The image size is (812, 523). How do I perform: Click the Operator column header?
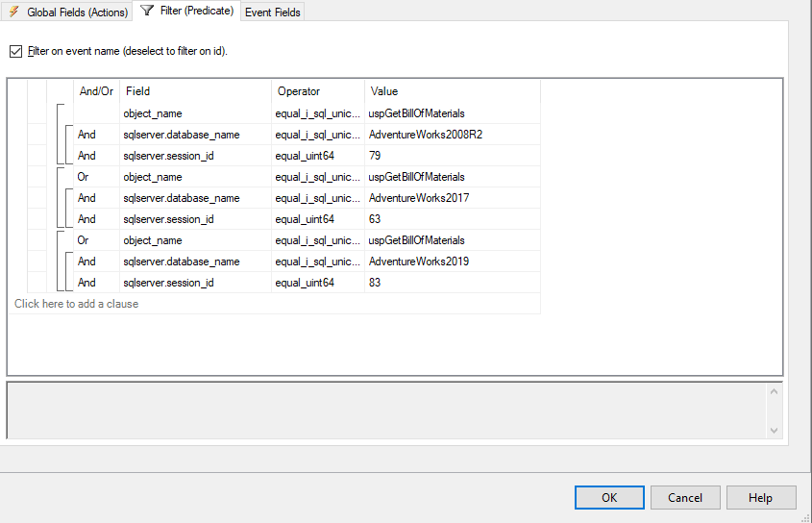pos(317,91)
